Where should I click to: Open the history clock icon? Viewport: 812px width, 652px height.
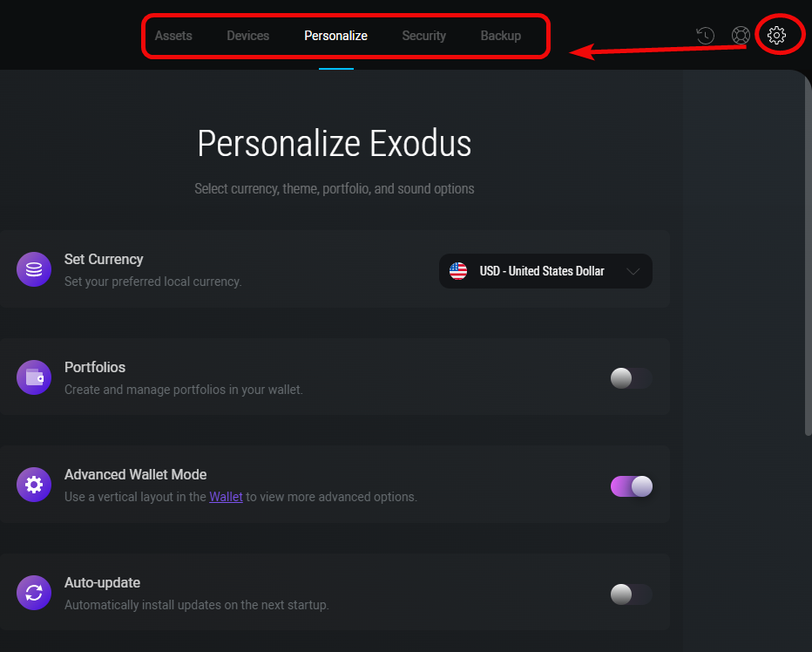[x=706, y=35]
